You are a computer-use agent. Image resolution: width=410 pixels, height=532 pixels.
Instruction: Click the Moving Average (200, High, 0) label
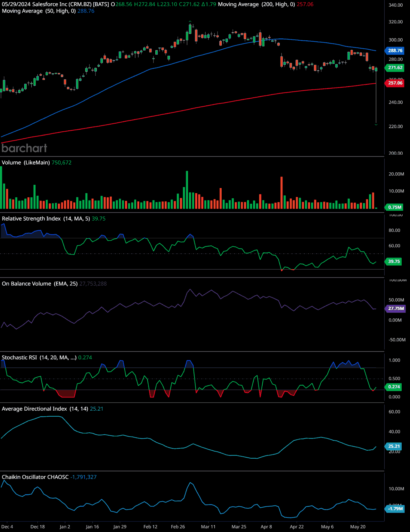point(256,4)
